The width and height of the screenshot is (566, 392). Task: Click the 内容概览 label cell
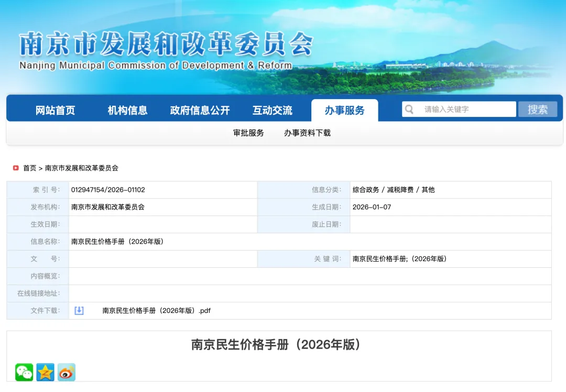[x=38, y=276]
